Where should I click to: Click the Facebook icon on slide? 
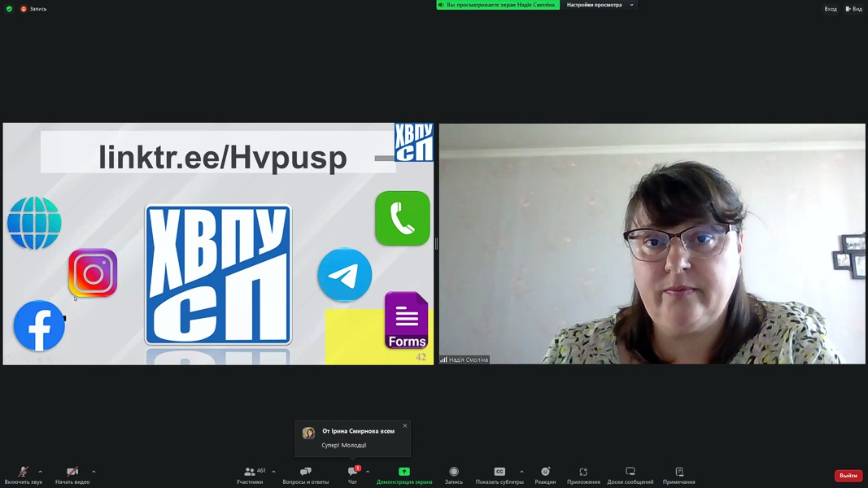pyautogui.click(x=39, y=326)
